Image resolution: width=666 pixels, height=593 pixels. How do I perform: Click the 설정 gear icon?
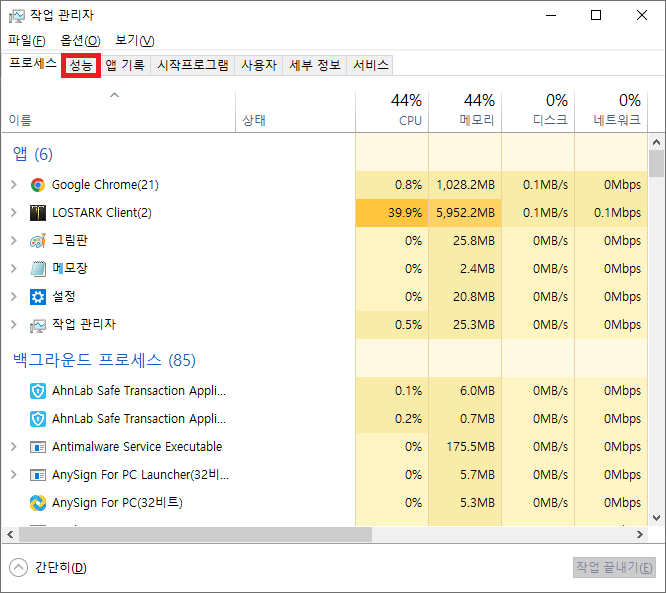(38, 296)
